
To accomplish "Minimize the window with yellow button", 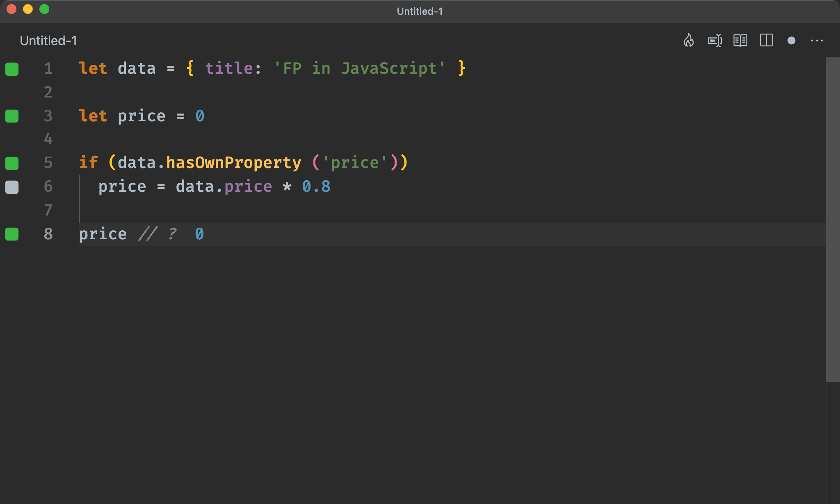I will pos(28,9).
